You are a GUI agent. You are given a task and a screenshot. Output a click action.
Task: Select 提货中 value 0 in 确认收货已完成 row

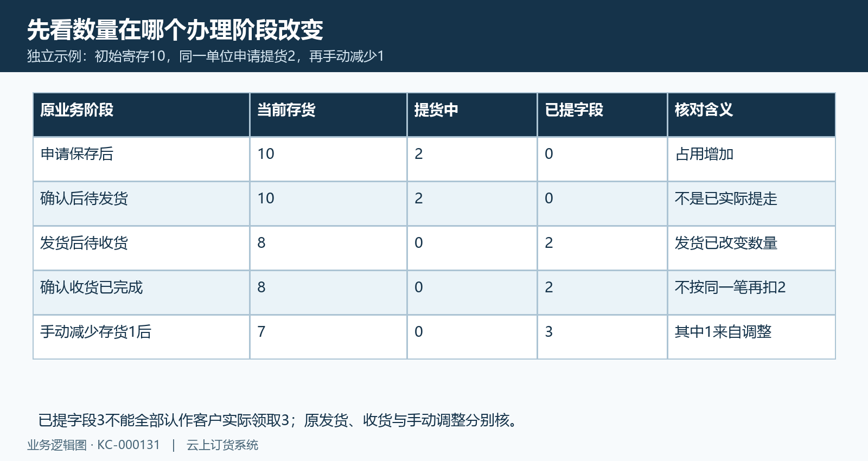pyautogui.click(x=419, y=287)
